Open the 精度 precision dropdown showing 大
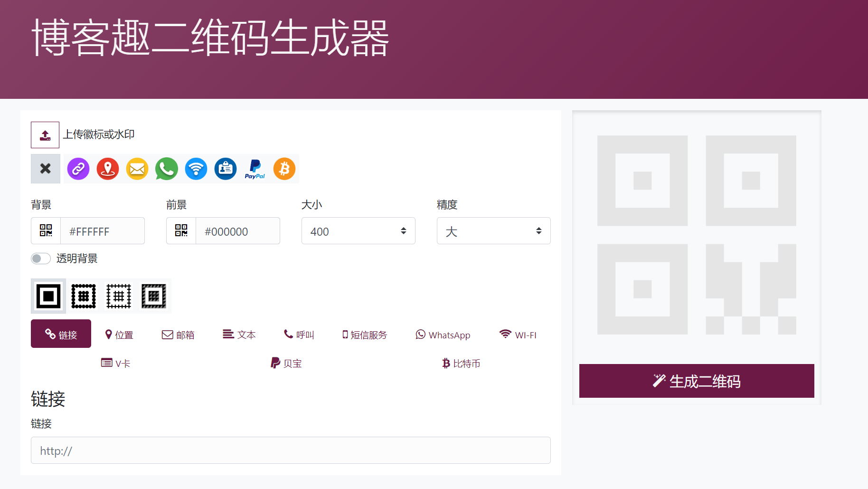This screenshot has height=489, width=868. pyautogui.click(x=494, y=231)
